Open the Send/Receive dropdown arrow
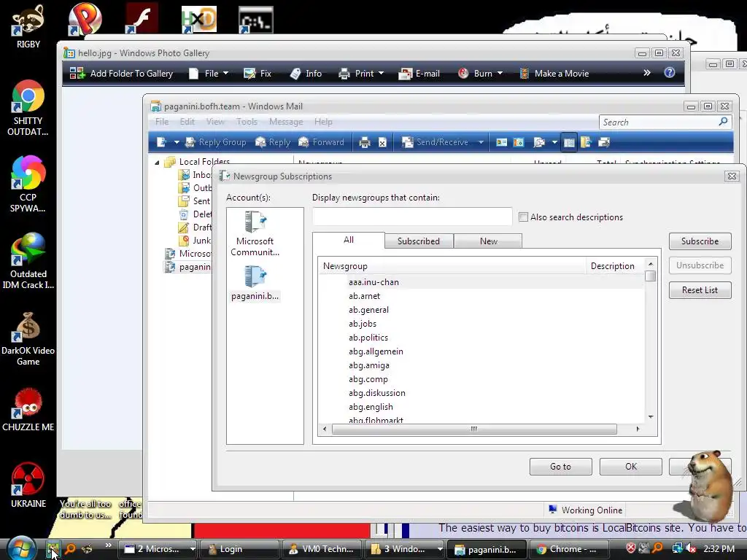Viewport: 747px width, 560px height. 481,142
